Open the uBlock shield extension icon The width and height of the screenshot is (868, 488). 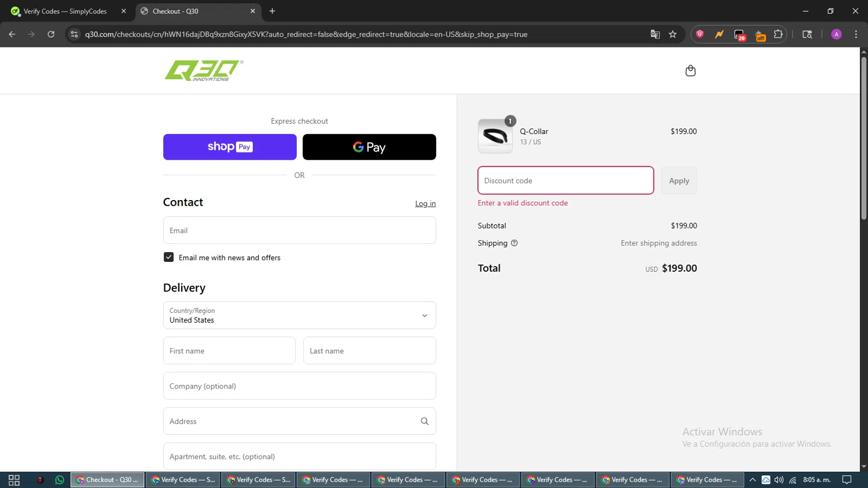(700, 34)
